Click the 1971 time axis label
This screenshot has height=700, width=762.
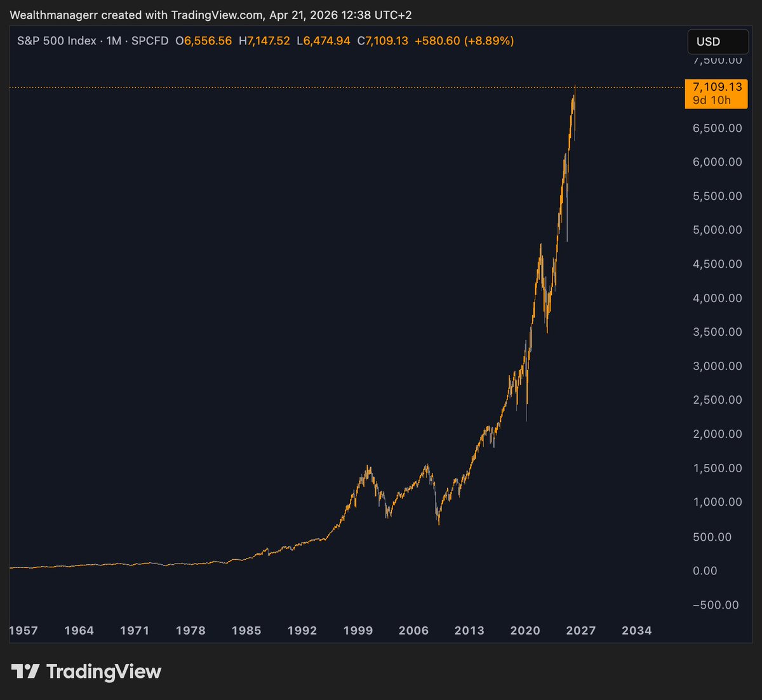135,630
